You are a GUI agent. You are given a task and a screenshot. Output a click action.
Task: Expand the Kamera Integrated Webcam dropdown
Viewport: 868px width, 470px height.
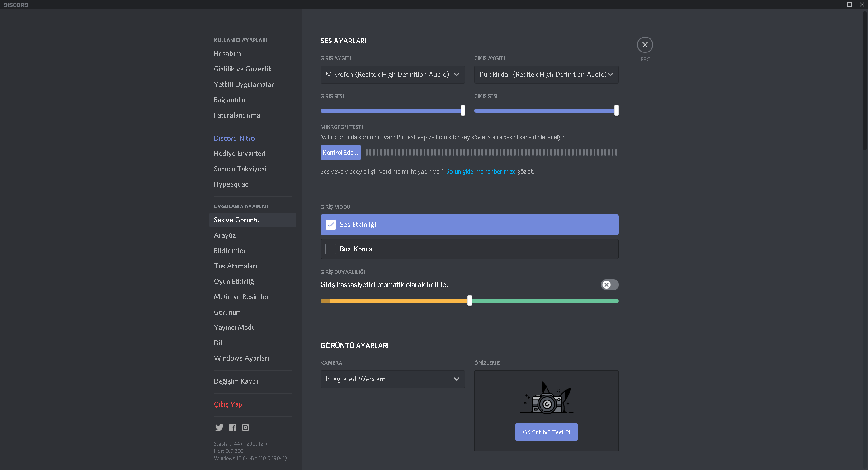pos(393,379)
